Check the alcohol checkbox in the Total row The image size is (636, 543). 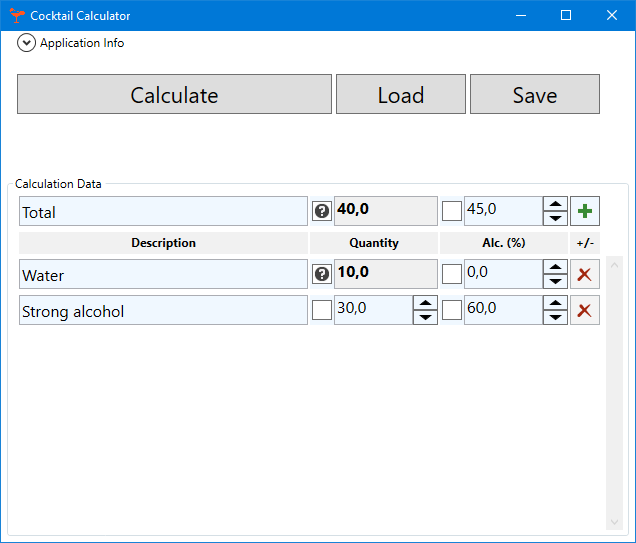[x=452, y=211]
